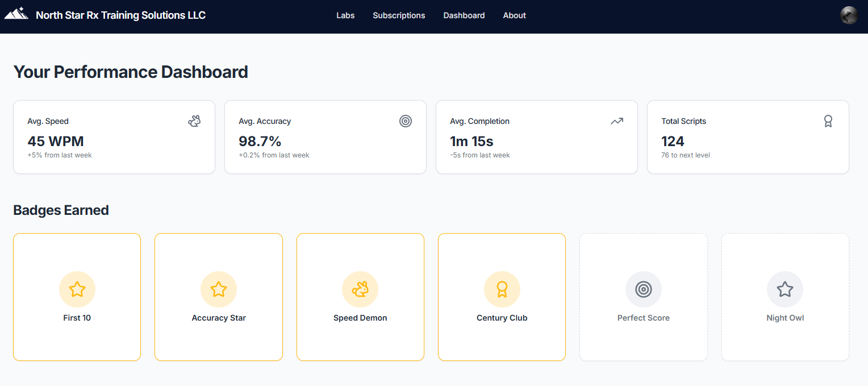Click the 'Badges Earned' heading

pos(61,210)
